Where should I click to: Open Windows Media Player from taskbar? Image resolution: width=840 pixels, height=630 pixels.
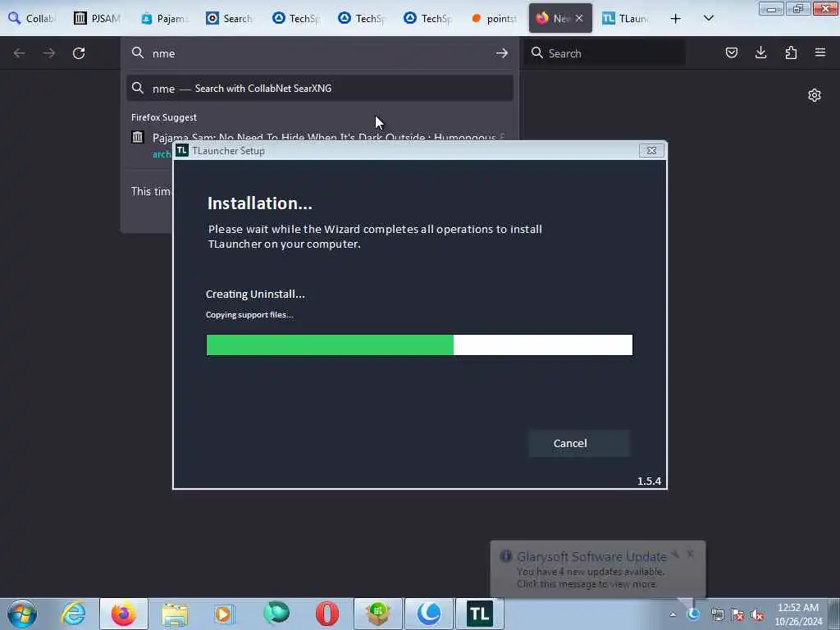226,614
